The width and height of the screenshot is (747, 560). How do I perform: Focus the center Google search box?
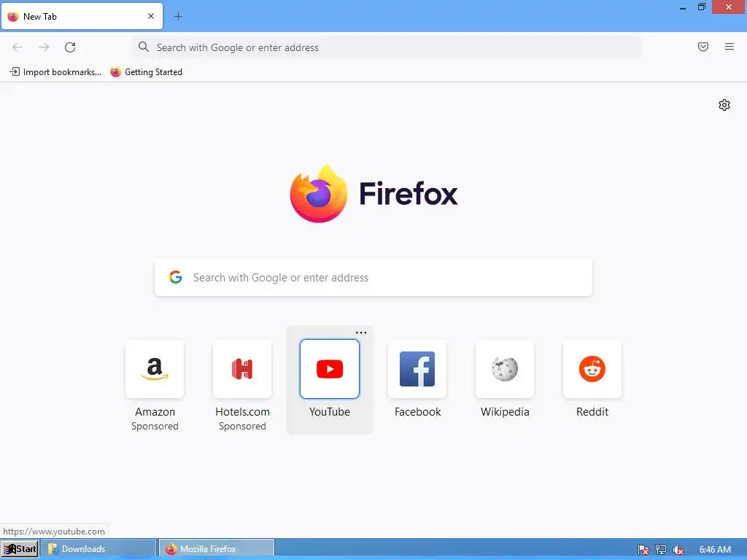point(373,277)
